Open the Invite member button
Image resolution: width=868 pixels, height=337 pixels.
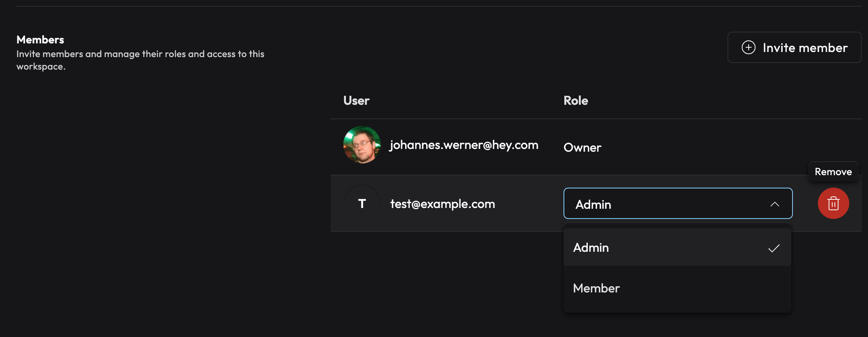click(794, 47)
